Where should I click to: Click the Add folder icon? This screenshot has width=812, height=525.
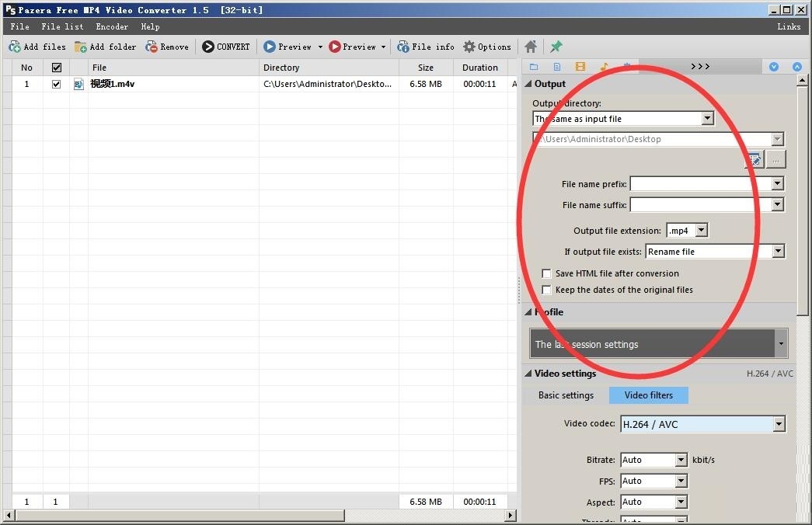(80, 47)
